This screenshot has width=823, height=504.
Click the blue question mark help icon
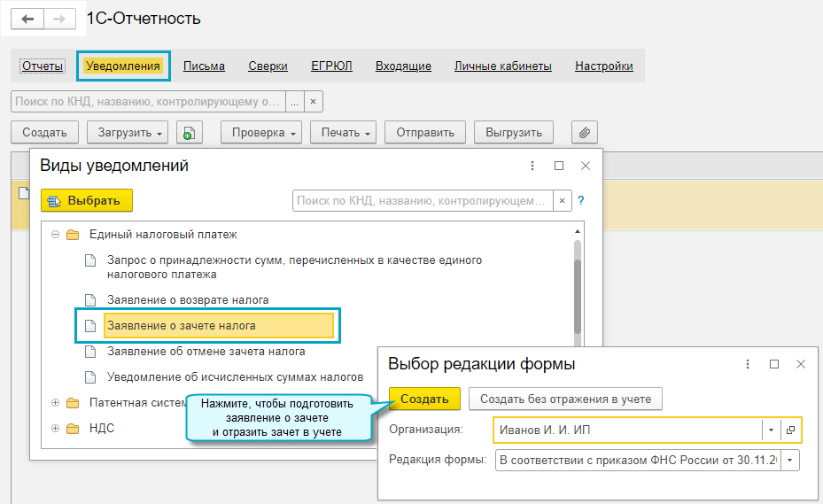click(x=581, y=200)
